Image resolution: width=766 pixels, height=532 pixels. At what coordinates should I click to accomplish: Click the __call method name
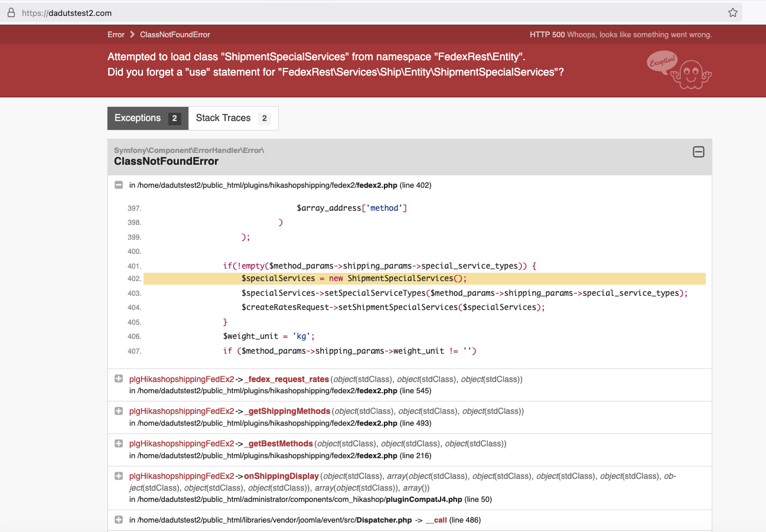pos(436,520)
